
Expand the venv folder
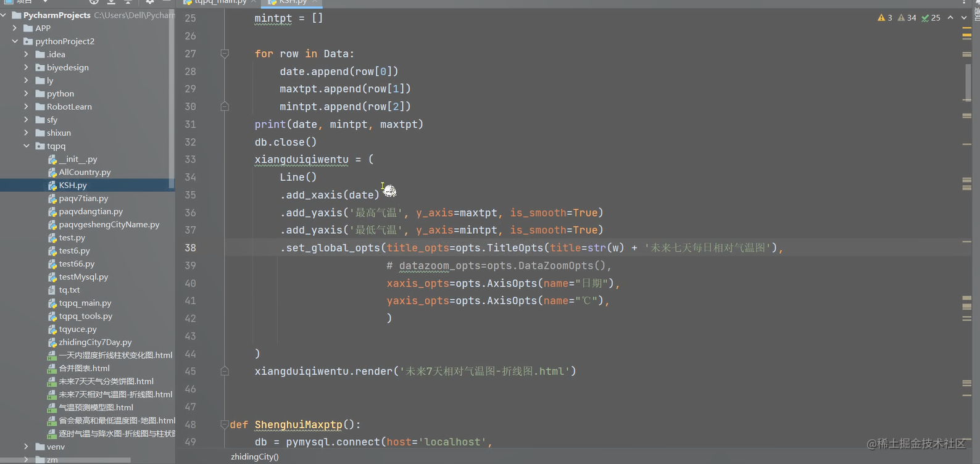tap(26, 447)
